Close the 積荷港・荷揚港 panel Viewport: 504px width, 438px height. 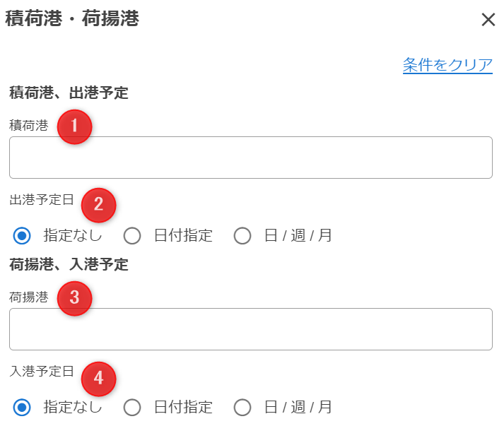(488, 20)
